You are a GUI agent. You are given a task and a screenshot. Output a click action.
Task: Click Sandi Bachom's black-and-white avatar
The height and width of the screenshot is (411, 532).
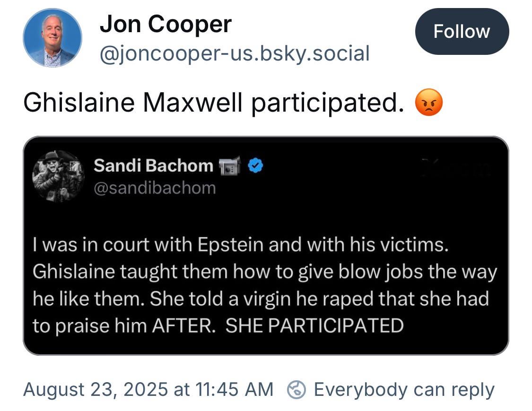(x=58, y=176)
